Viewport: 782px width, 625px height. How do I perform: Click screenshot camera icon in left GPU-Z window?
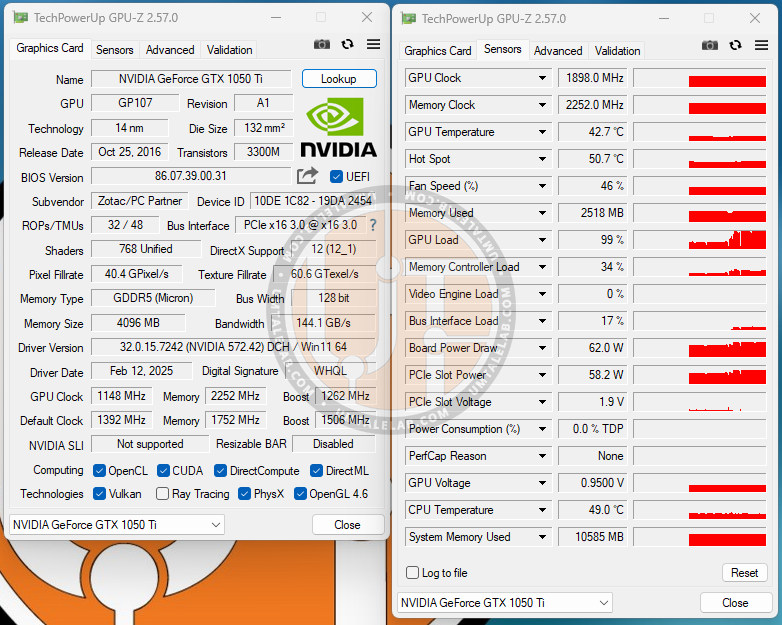pos(322,44)
